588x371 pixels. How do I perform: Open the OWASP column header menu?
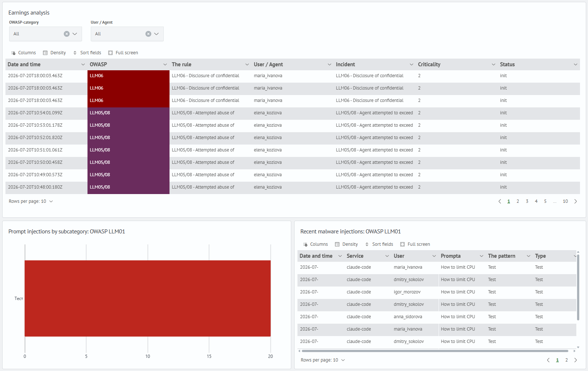tap(165, 64)
